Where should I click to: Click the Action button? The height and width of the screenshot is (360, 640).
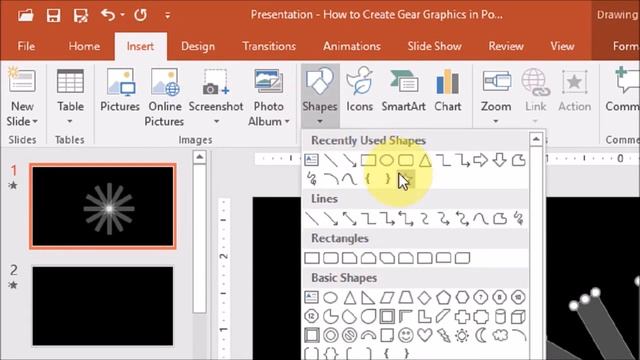pos(574,90)
